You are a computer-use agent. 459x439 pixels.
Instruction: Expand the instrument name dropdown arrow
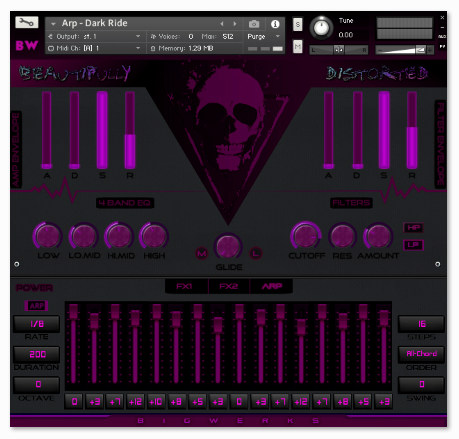tap(53, 24)
